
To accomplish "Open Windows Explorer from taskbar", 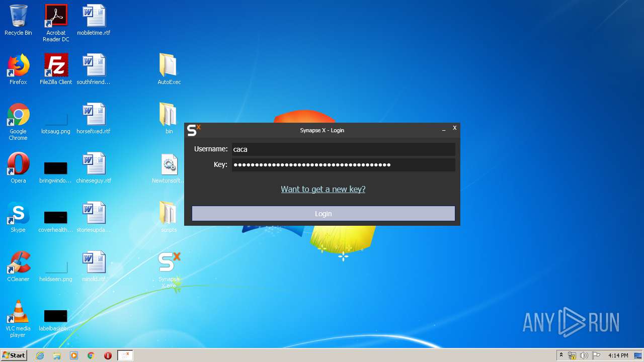I will (x=57, y=355).
